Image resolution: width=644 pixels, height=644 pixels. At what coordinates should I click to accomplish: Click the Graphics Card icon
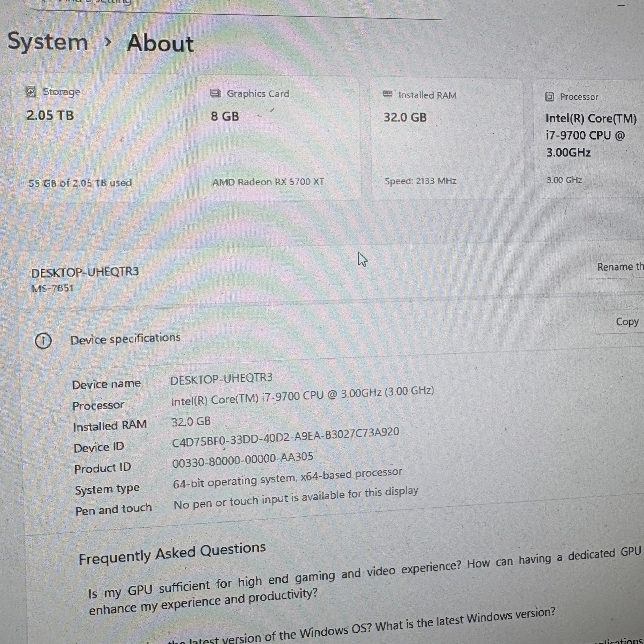coord(215,93)
